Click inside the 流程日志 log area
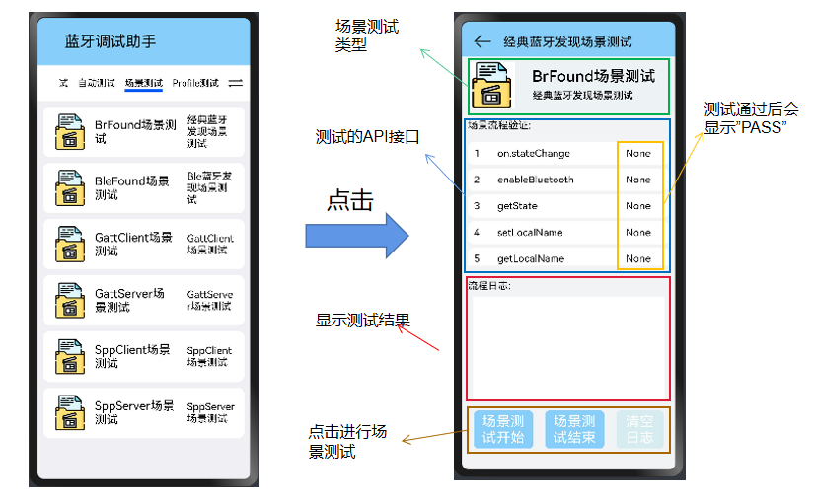 (x=567, y=345)
